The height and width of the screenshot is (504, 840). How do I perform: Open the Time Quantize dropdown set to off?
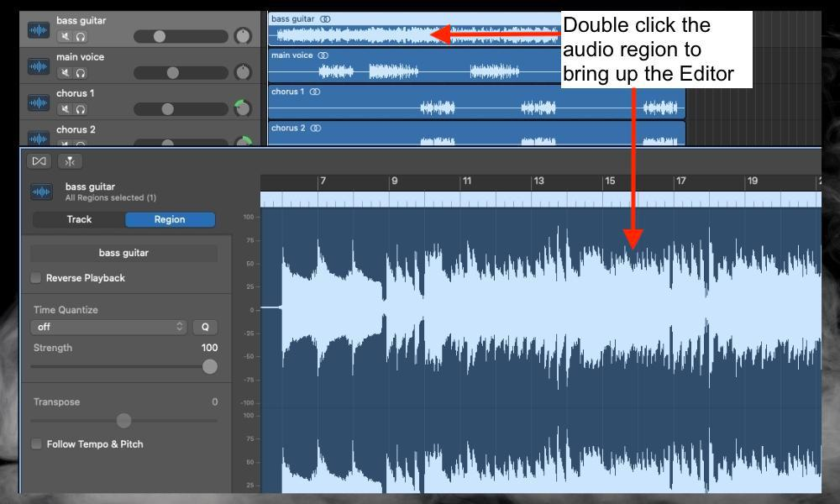click(108, 327)
